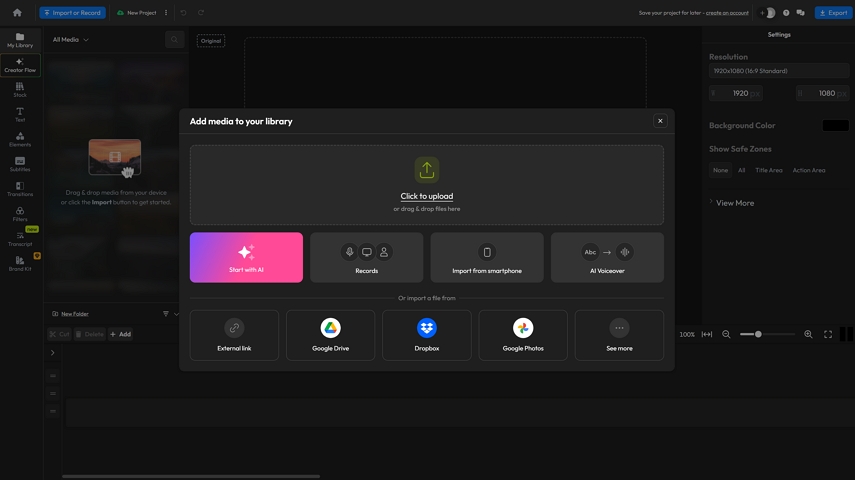This screenshot has height=480, width=855.
Task: Open the Stock panel in sidebar
Action: (x=20, y=90)
